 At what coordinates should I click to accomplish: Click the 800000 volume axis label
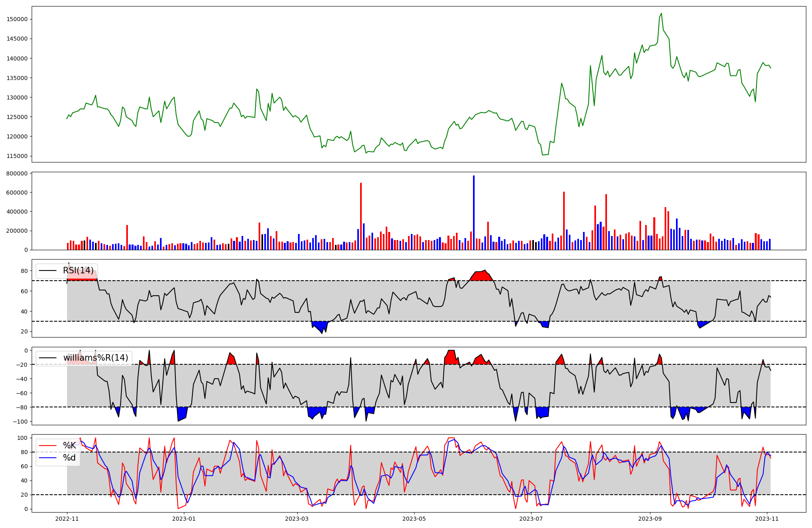(17, 173)
